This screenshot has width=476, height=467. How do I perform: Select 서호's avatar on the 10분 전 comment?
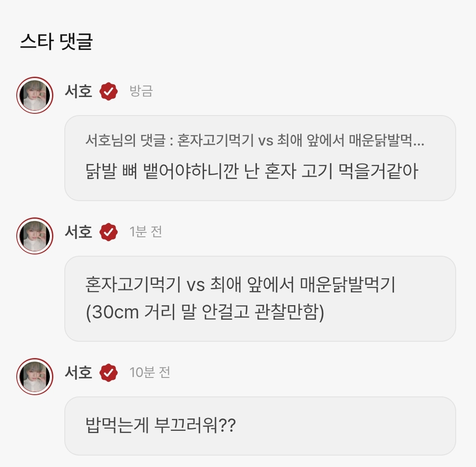coord(35,377)
